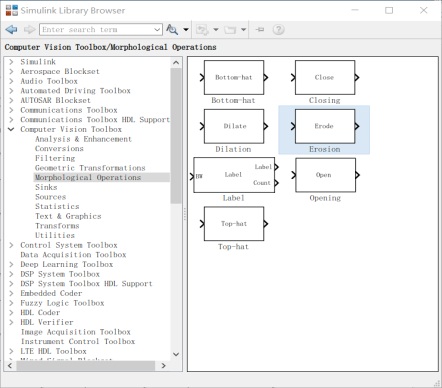The image size is (442, 388).
Task: Click the open library folder icon
Action: point(230,30)
